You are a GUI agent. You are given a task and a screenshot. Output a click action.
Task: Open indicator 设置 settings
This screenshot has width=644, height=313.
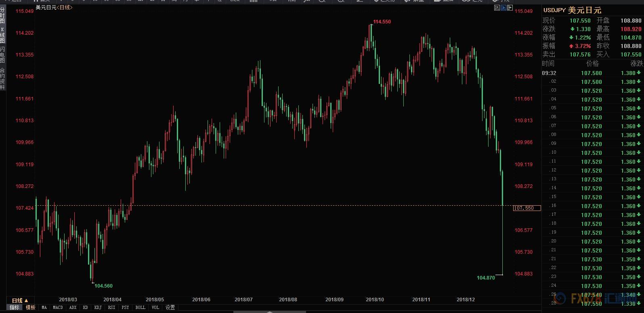click(170, 307)
